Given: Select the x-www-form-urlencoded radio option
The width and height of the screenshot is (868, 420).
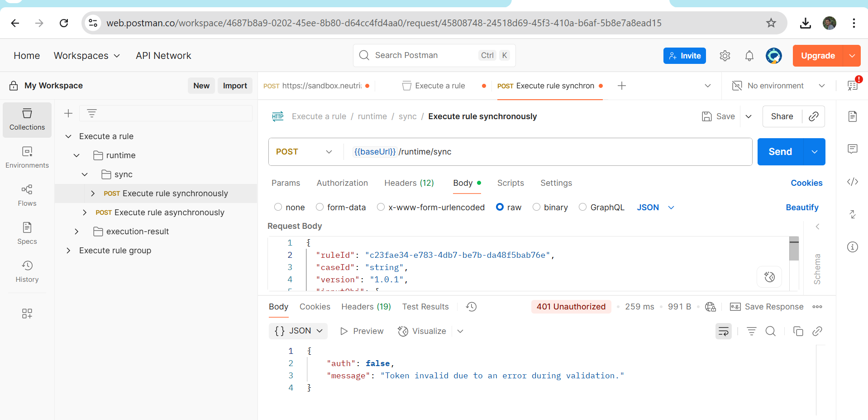Looking at the screenshot, I should point(381,207).
